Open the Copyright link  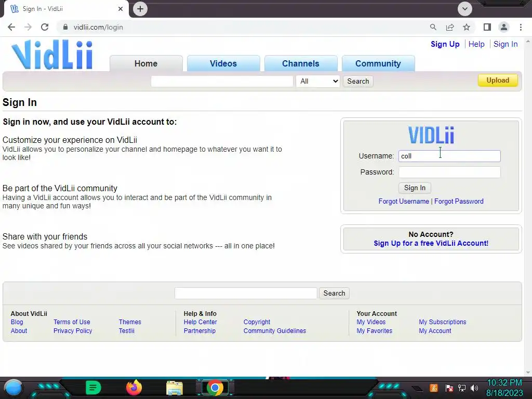pyautogui.click(x=257, y=322)
